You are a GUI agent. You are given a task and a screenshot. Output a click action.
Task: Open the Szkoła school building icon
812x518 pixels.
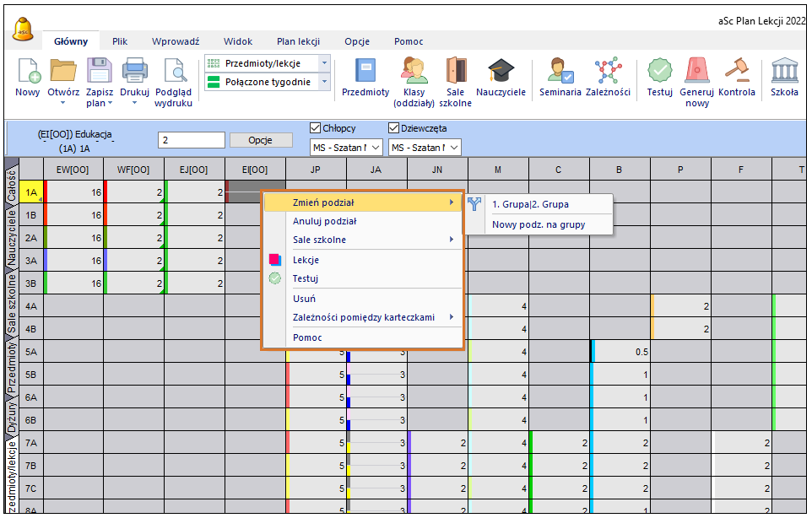[784, 70]
